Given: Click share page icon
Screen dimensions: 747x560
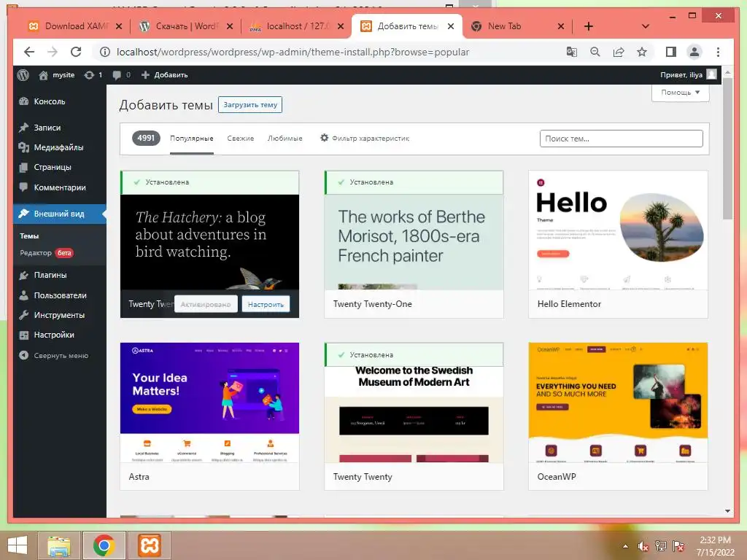Looking at the screenshot, I should click(619, 52).
